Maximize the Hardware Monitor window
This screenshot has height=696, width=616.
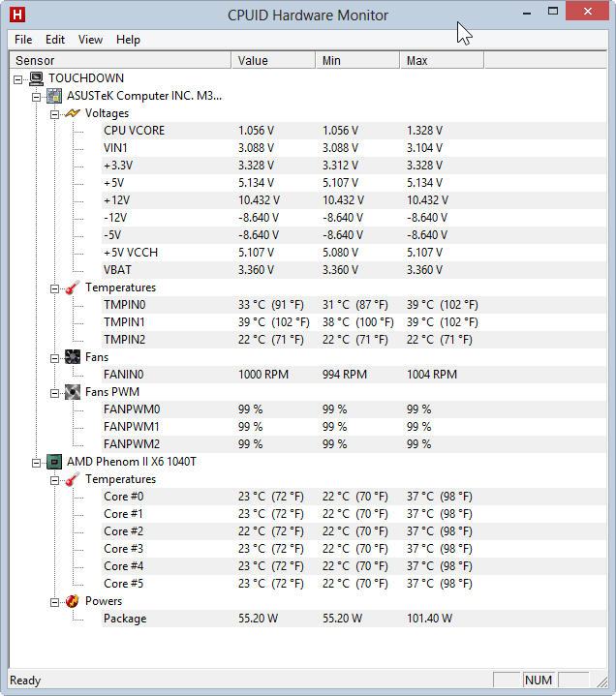553,11
